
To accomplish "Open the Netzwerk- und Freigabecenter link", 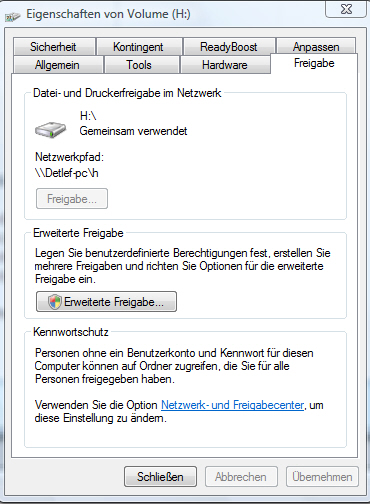I will (x=232, y=405).
